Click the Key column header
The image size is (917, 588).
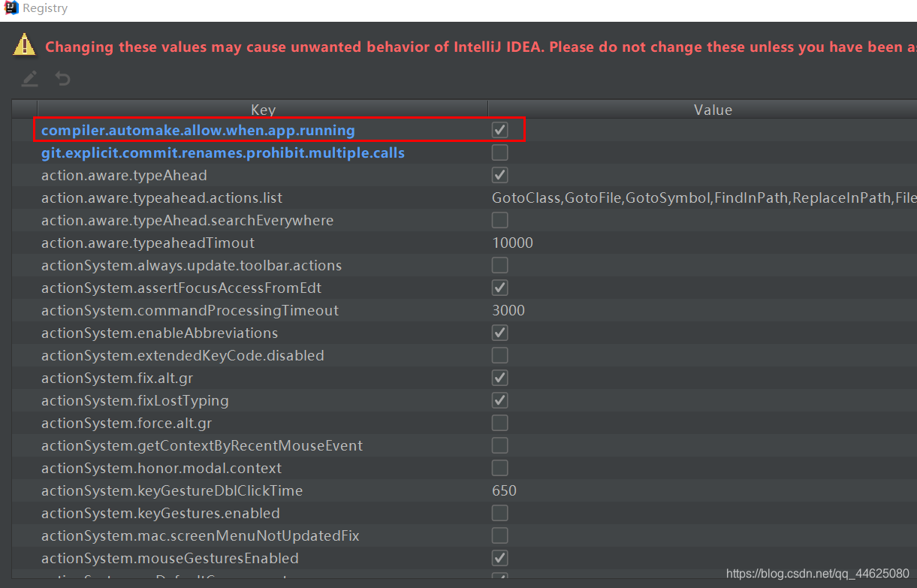click(263, 110)
